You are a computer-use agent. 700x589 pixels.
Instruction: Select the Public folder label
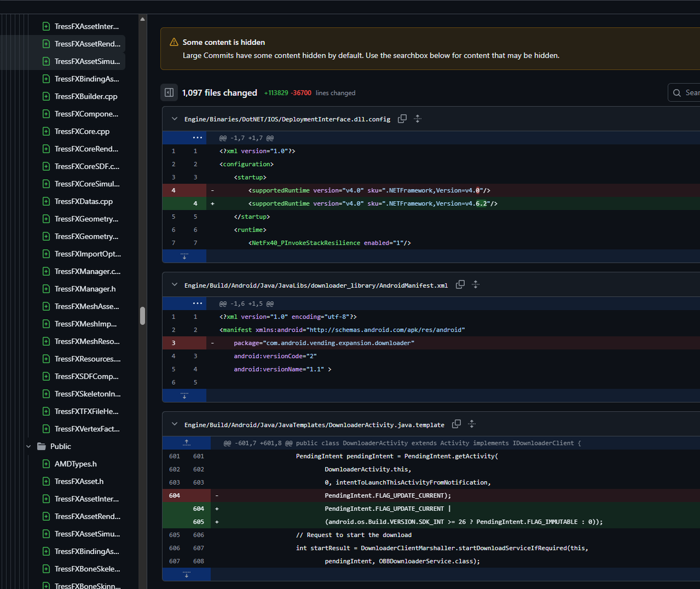coord(61,446)
